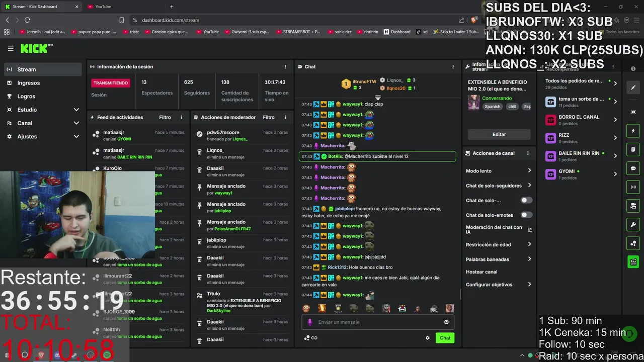Click the purple microphone icon in chat input
Image resolution: width=644 pixels, height=362 pixels.
[x=309, y=322]
